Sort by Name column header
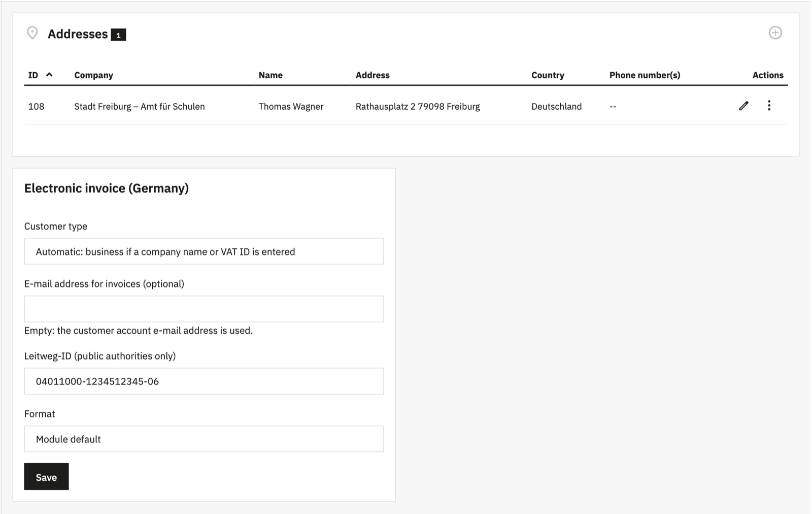812x514 pixels. pos(270,75)
